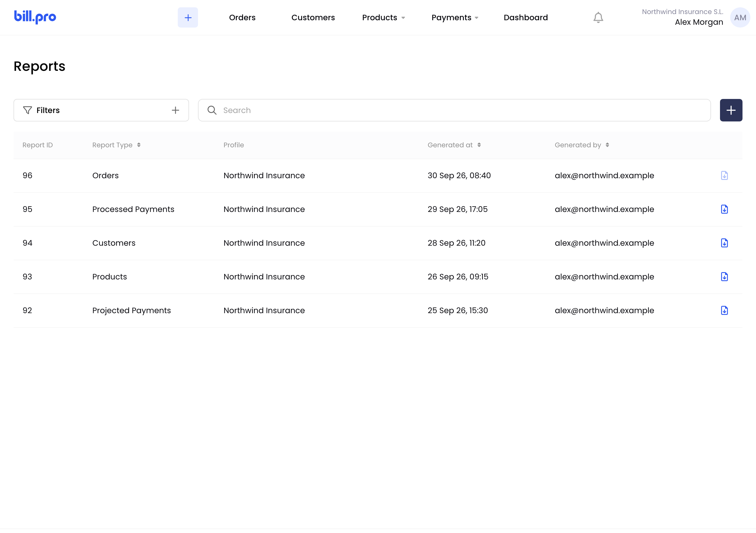Download report 96 Orders file
The width and height of the screenshot is (756, 533).
724,175
